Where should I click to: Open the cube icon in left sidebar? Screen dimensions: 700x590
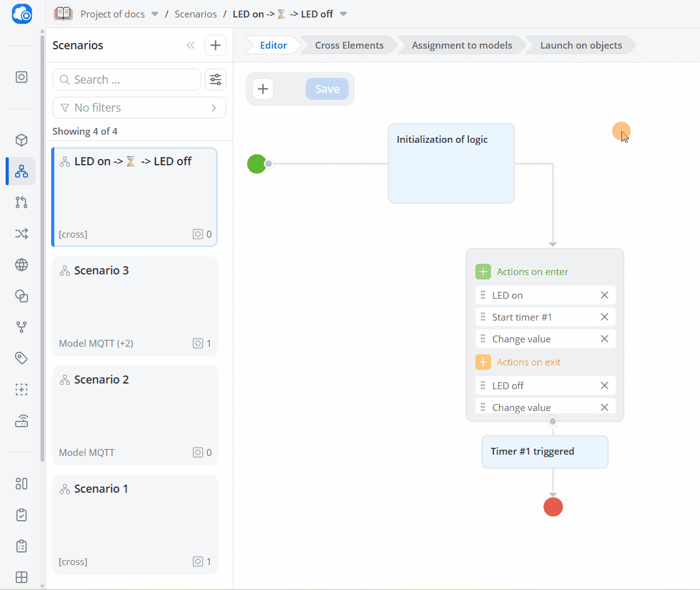point(21,140)
